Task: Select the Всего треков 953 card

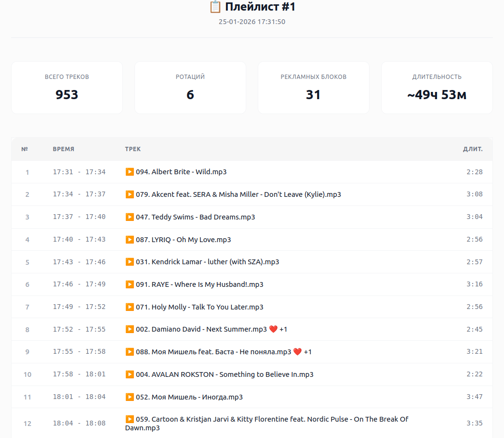Action: 67,88
